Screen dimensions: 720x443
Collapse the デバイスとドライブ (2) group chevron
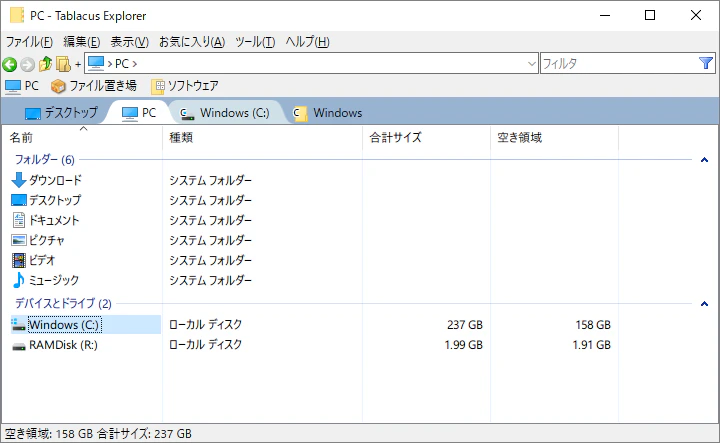pos(704,304)
